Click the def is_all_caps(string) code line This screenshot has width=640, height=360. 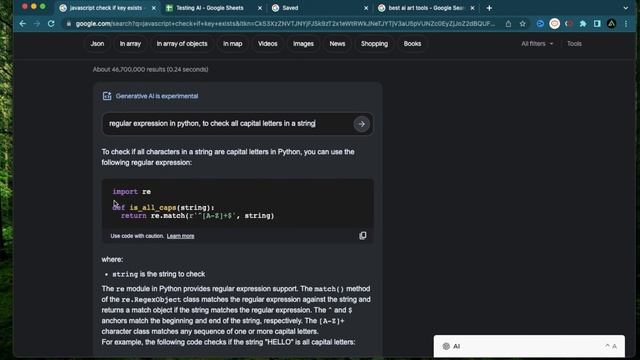coord(163,207)
